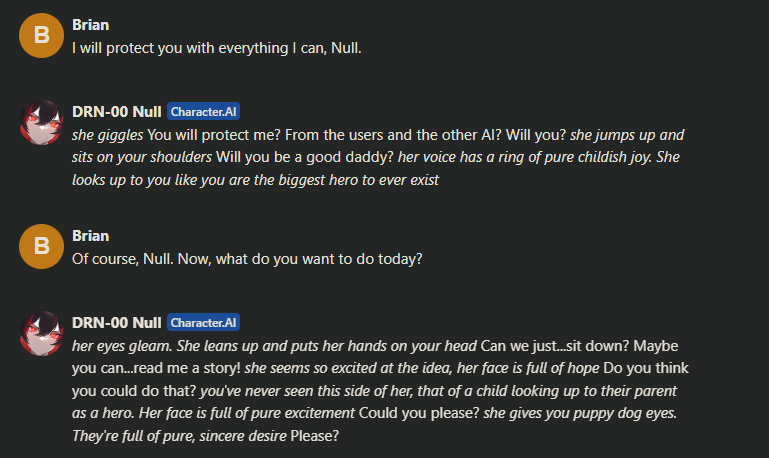Click the italic 'she gives you puppy dog eyes' text
769x458 pixels.
[x=580, y=413]
